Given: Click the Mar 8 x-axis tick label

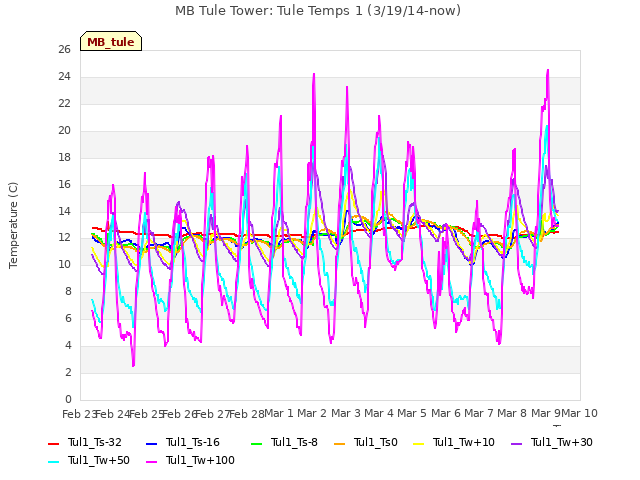Looking at the screenshot, I should tap(512, 413).
